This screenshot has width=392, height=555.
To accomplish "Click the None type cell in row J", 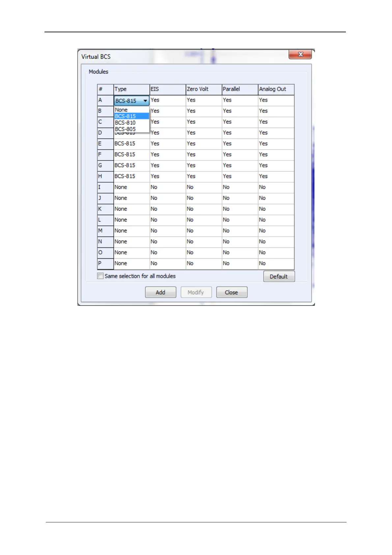I will (132, 198).
